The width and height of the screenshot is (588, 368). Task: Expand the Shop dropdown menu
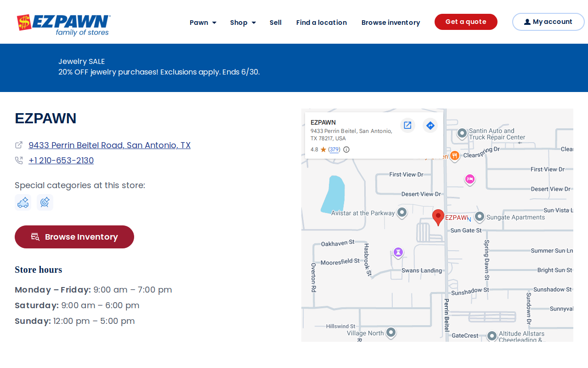coord(243,23)
